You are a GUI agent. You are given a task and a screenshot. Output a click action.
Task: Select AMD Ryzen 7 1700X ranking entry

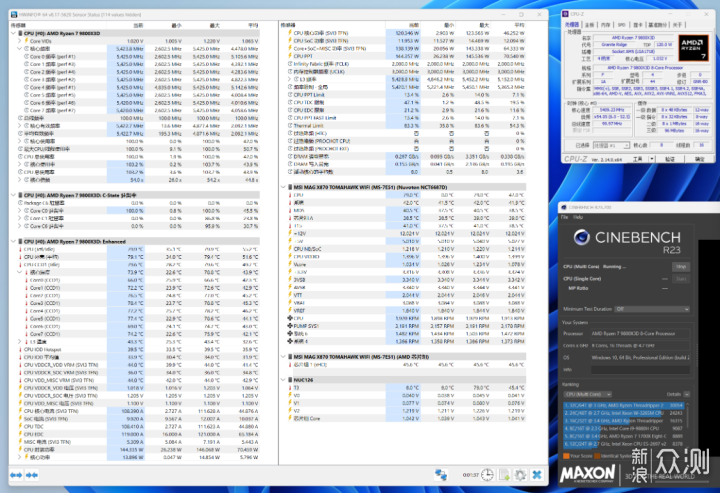click(x=624, y=436)
